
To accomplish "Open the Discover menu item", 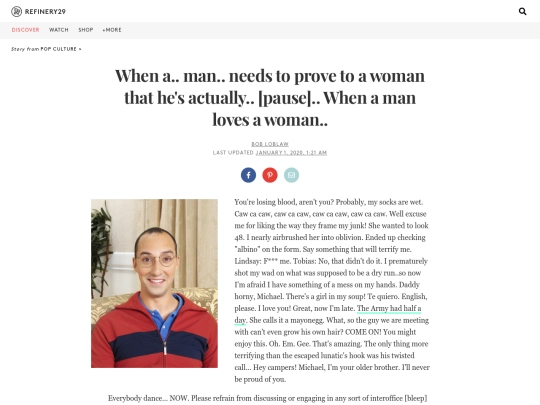I will [25, 30].
